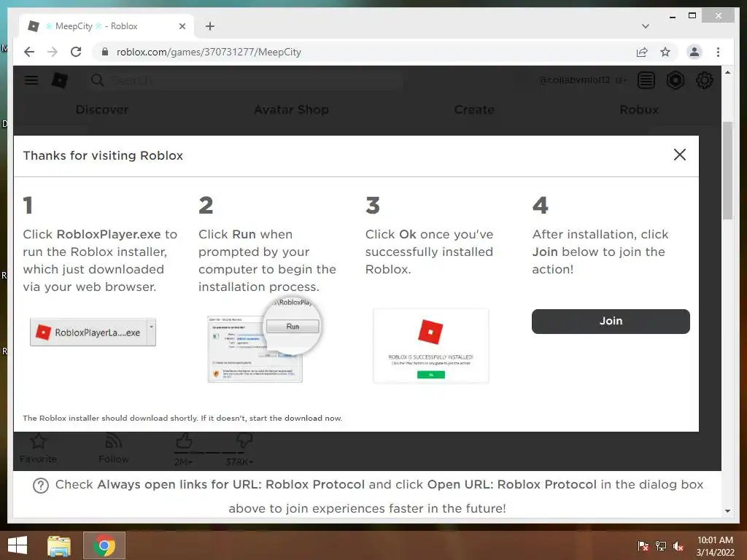
Task: Click the network tray icon
Action: [x=661, y=545]
